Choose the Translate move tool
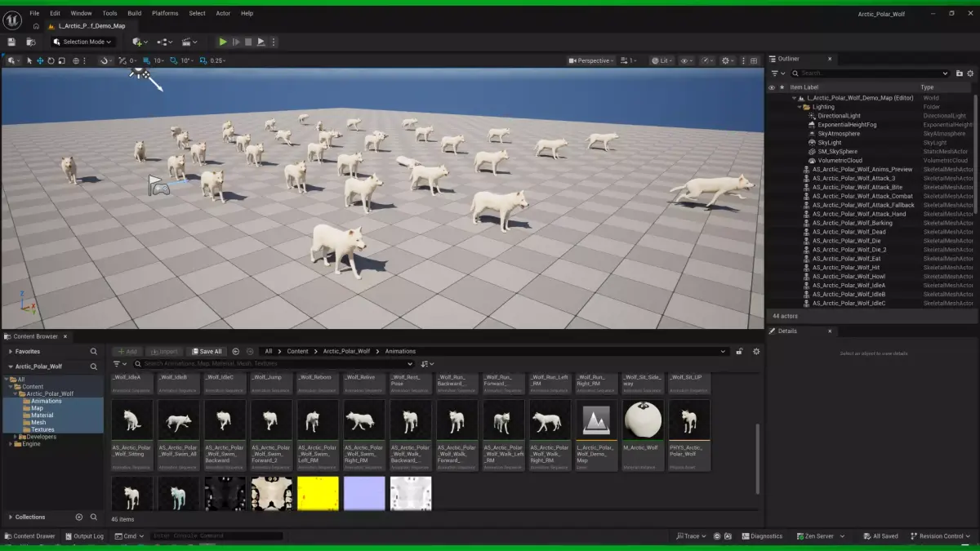The height and width of the screenshot is (551, 980). click(x=40, y=60)
